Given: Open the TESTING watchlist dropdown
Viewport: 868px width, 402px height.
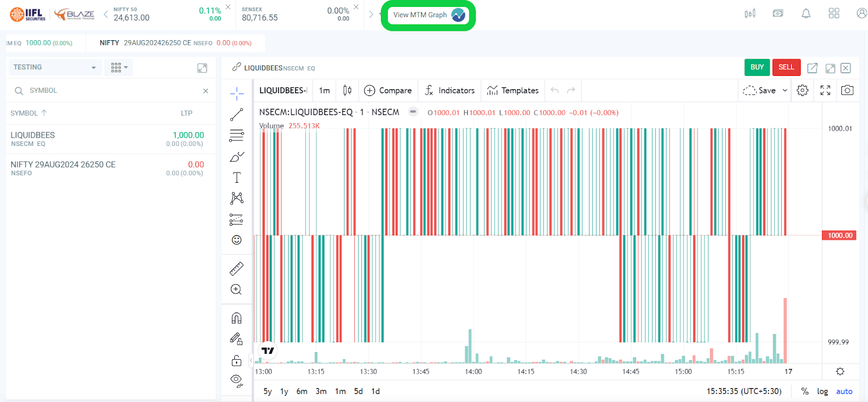Looking at the screenshot, I should 55,67.
